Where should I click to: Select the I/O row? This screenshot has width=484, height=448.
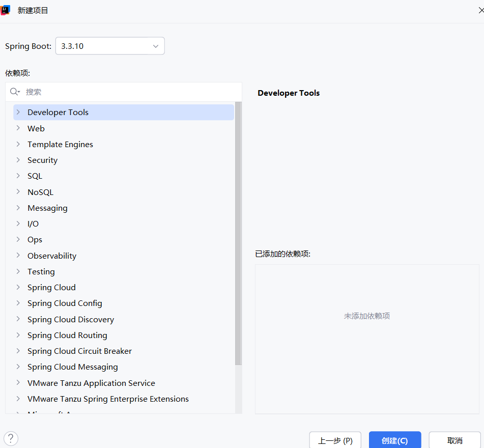(x=124, y=223)
